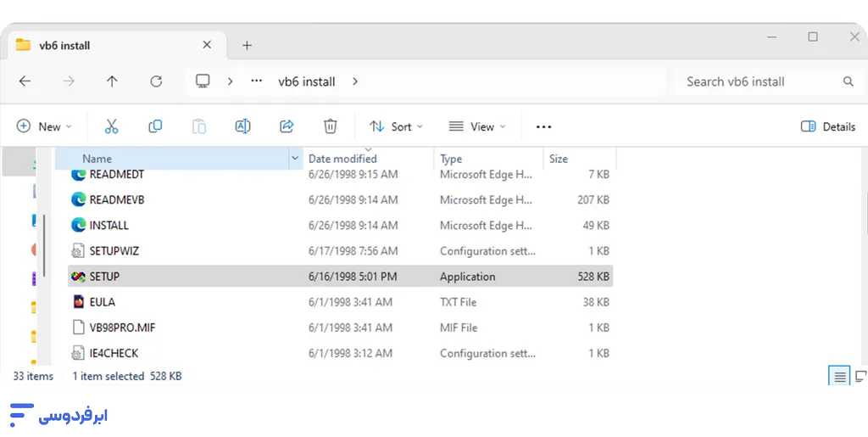Click the INSTALL Edge icon
The image size is (868, 437).
point(79,225)
